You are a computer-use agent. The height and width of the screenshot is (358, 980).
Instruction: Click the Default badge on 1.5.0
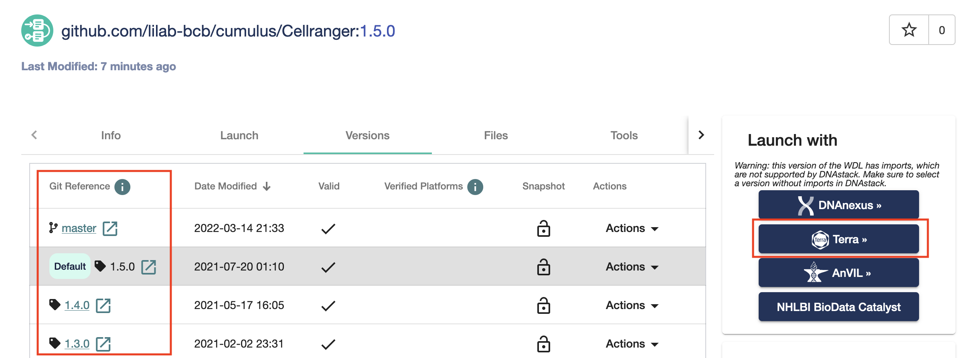pos(70,266)
